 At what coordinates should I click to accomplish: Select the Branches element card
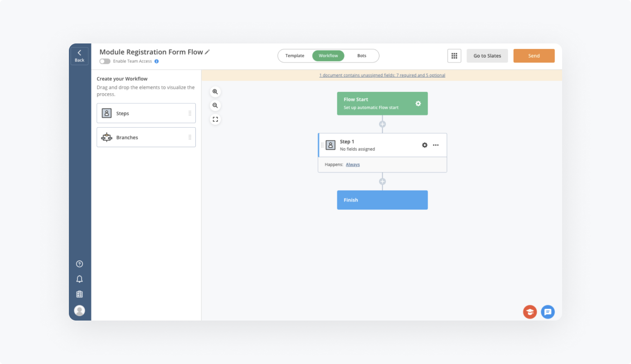tap(146, 137)
